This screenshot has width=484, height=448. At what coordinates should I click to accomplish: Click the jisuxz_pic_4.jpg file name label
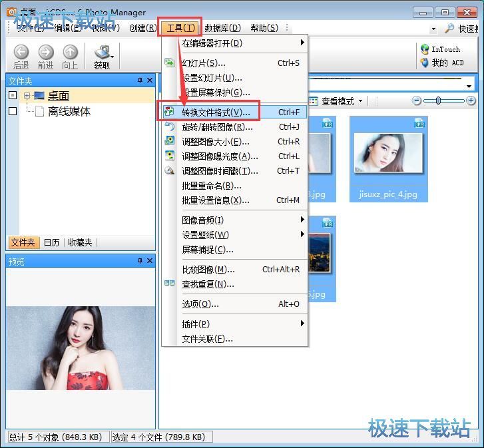[388, 194]
